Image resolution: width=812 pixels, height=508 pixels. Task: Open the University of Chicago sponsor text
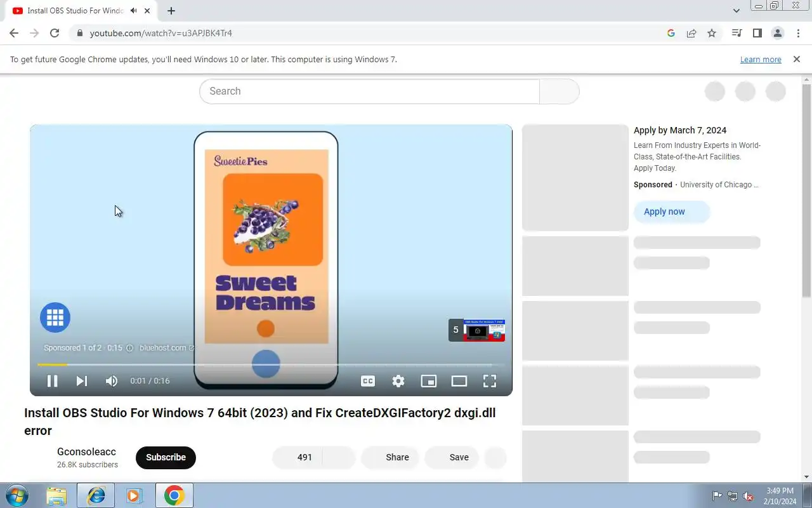(719, 185)
